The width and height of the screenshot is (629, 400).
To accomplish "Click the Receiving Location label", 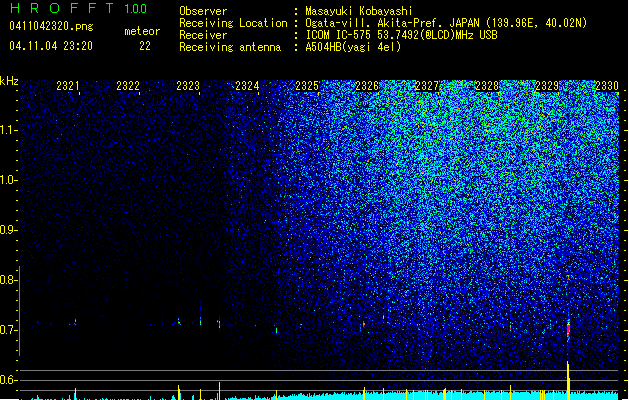I will tap(233, 23).
